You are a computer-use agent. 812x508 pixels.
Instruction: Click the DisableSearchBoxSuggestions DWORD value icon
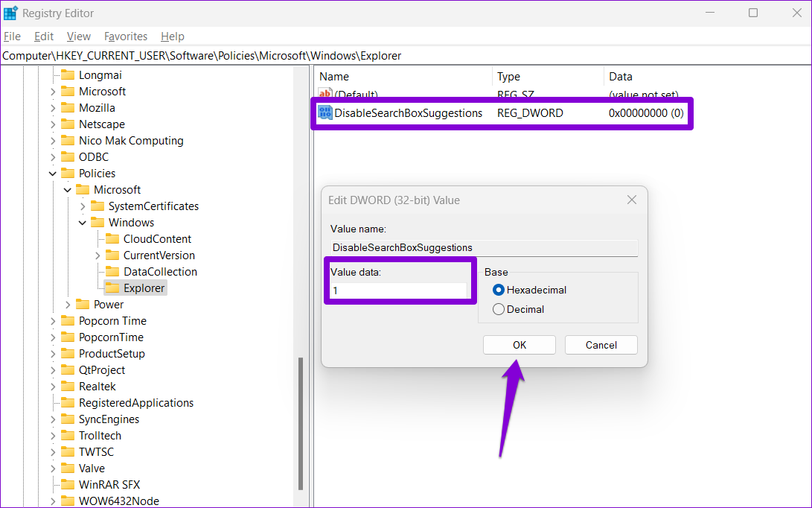325,113
